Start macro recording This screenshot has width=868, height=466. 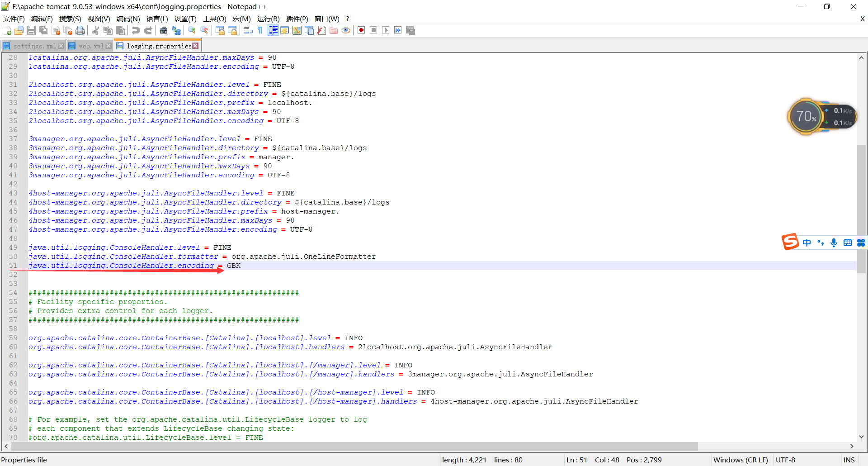point(361,30)
